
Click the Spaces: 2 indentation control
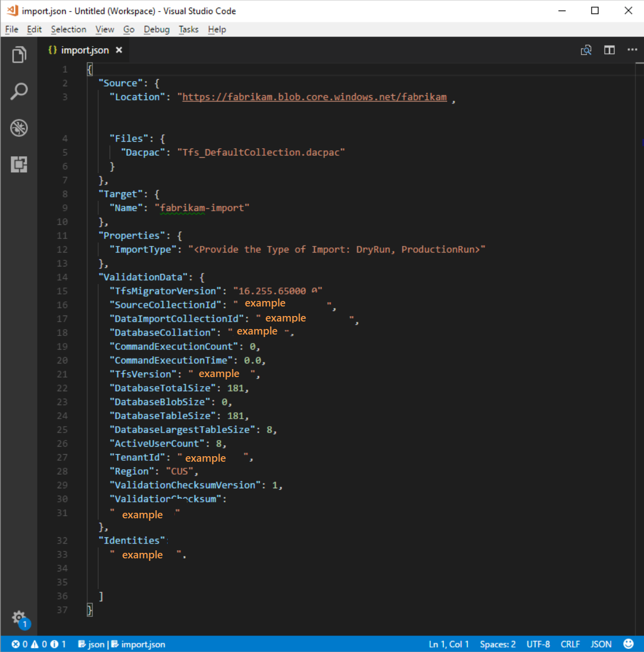pyautogui.click(x=497, y=644)
